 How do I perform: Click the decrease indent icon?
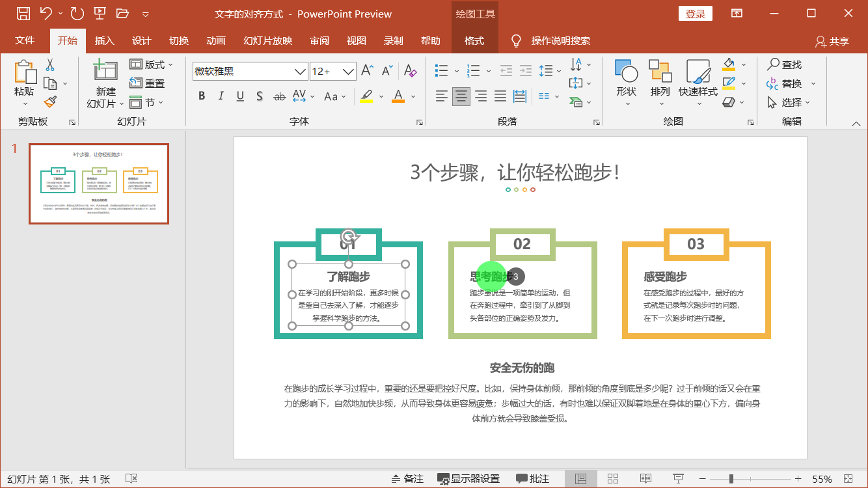tap(506, 70)
